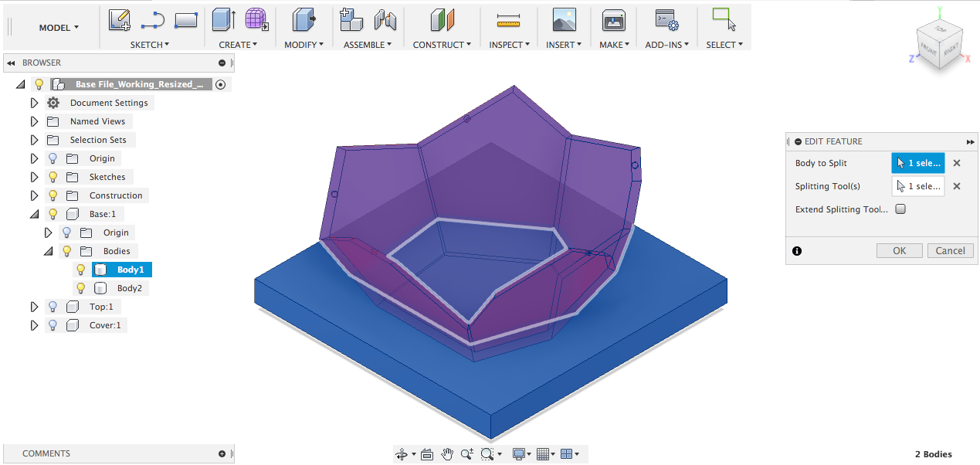Open the MODIFY menu
Image resolution: width=980 pixels, height=465 pixels.
pos(304,45)
